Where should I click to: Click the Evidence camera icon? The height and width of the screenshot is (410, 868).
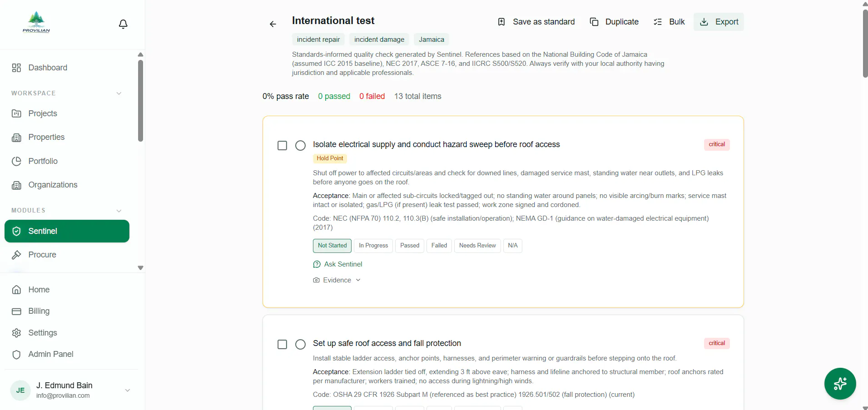[316, 280]
